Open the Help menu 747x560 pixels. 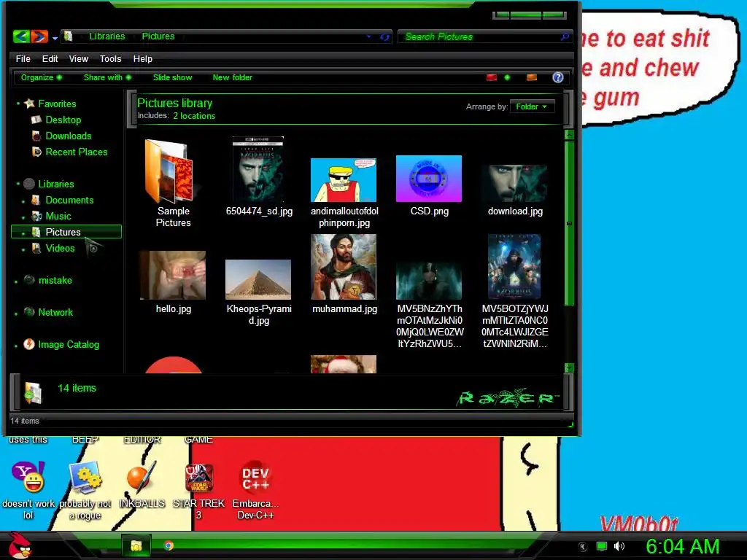click(142, 58)
